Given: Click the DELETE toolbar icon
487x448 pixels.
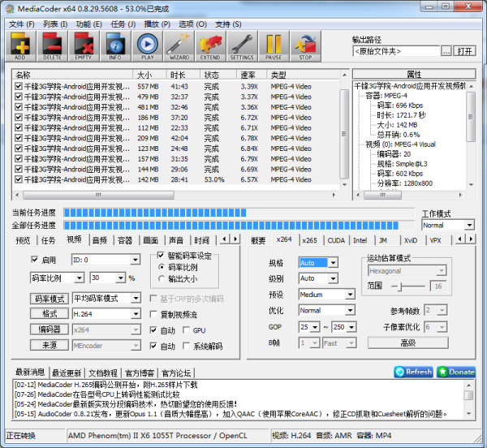Looking at the screenshot, I should (52, 46).
